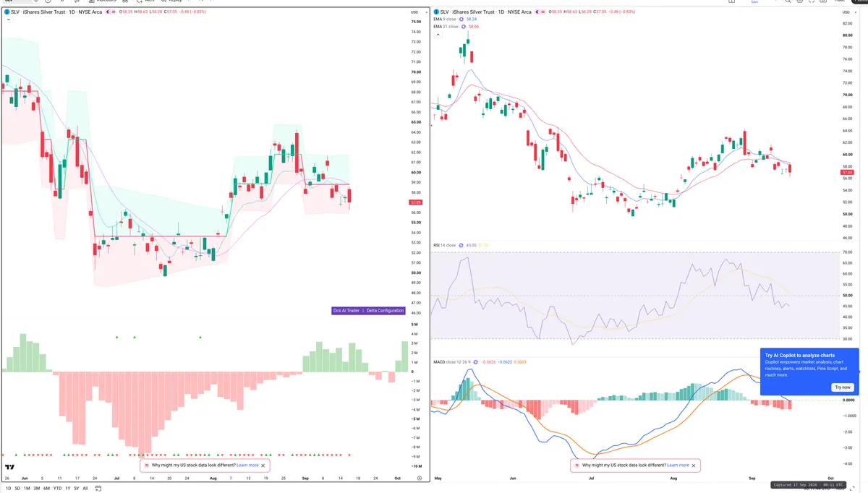The width and height of the screenshot is (868, 493).
Task: Click the 70.00 RSI scale label
Action: tap(848, 252)
